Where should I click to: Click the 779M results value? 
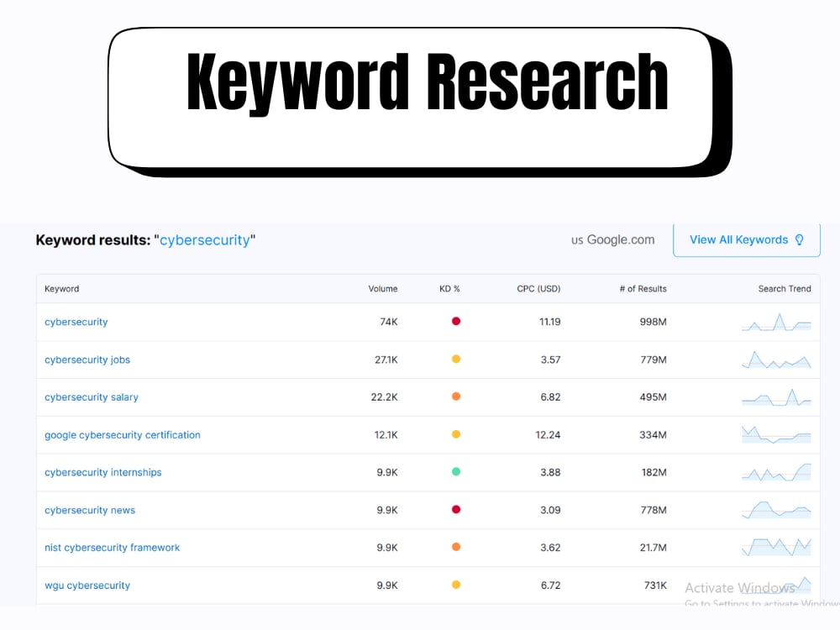654,360
